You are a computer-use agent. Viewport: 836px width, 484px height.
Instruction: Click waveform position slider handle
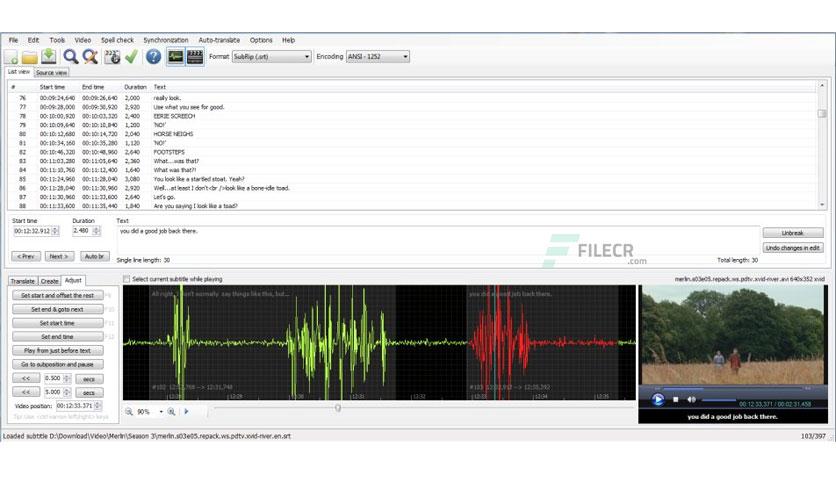coord(337,408)
